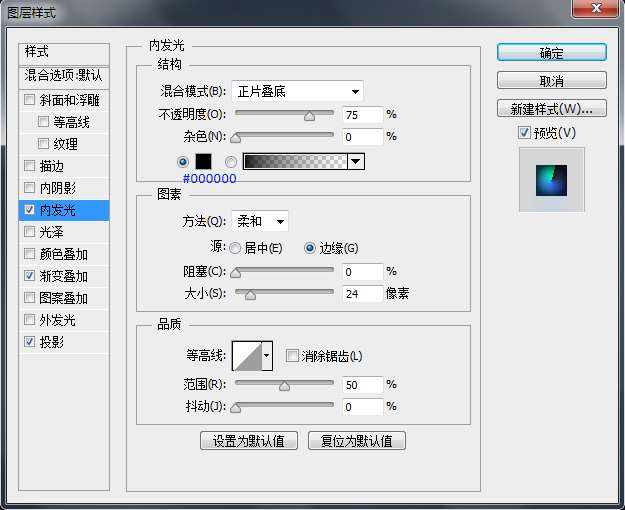625x510 pixels.
Task: Click the style preview thumbnail
Action: click(552, 180)
